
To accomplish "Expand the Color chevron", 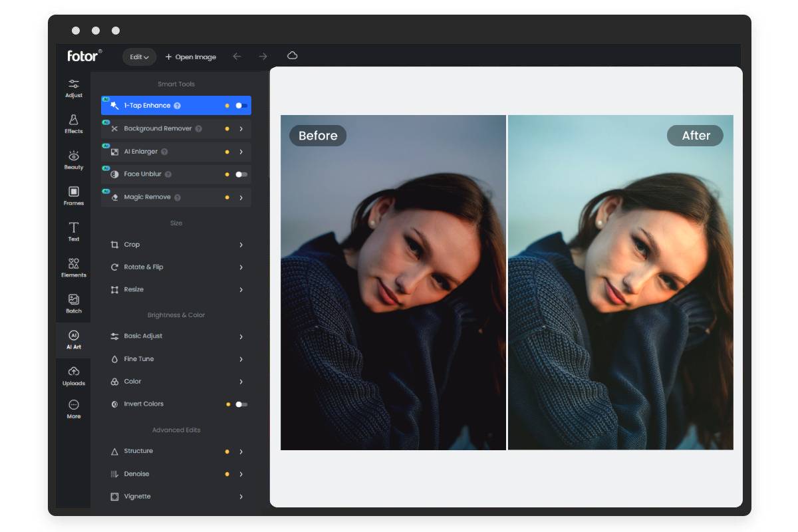I will point(241,382).
